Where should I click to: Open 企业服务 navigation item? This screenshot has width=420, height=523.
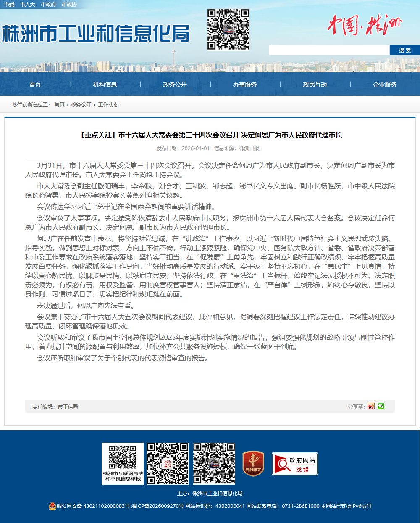(x=385, y=85)
